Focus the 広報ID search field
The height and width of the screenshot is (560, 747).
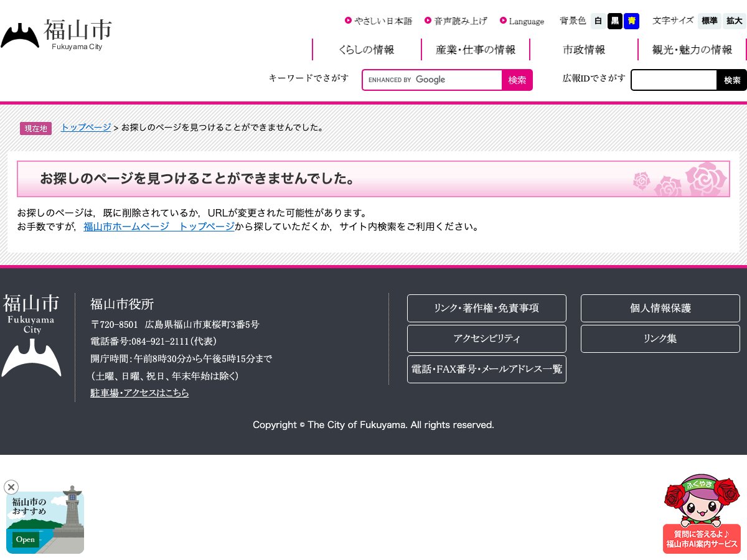[x=674, y=80]
